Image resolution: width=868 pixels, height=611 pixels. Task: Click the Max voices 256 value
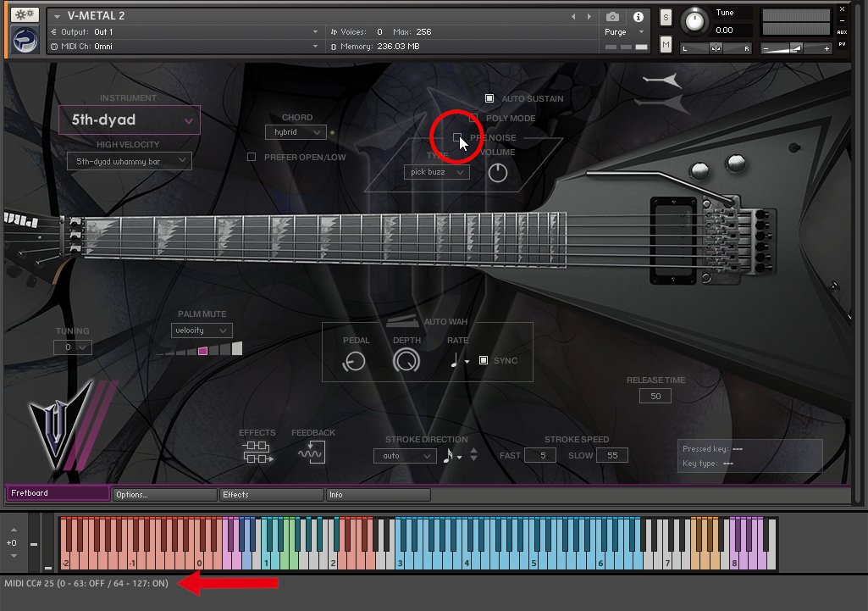pyautogui.click(x=423, y=32)
